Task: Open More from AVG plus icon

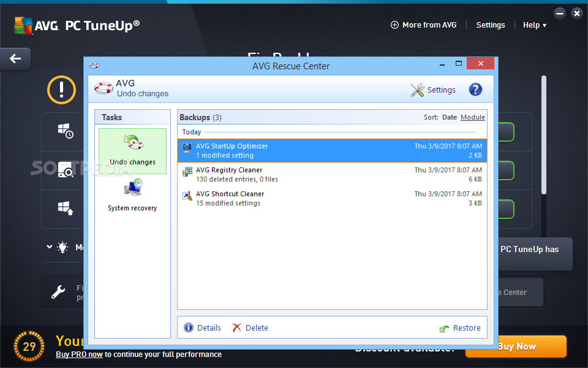Action: click(x=394, y=25)
